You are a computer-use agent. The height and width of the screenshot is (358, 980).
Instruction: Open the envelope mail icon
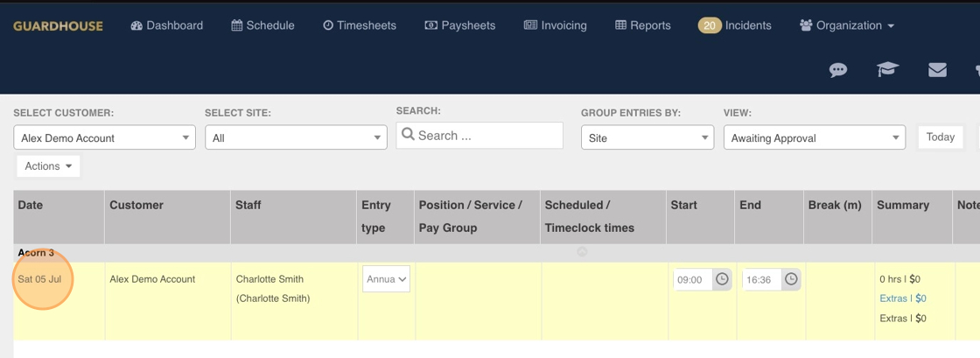(937, 70)
